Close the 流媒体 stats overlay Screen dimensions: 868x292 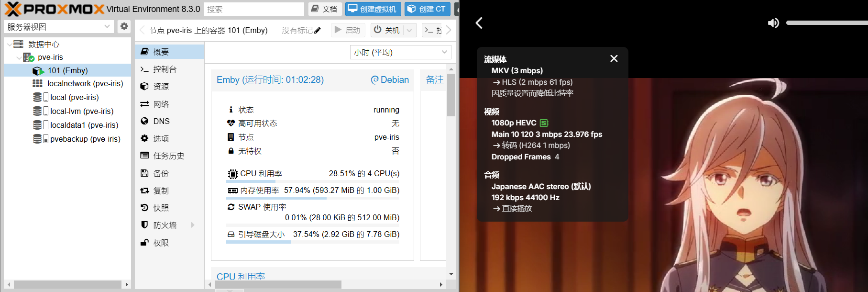(x=614, y=58)
